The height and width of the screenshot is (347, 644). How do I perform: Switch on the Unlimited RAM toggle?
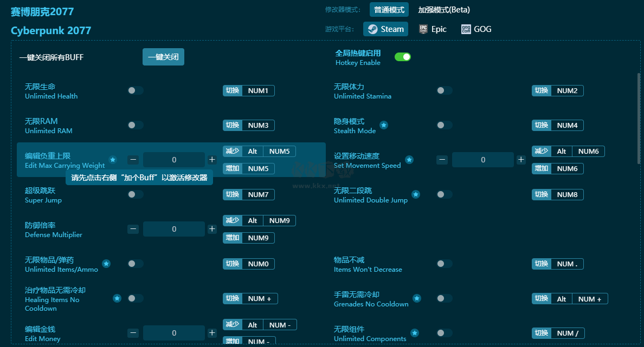click(135, 125)
